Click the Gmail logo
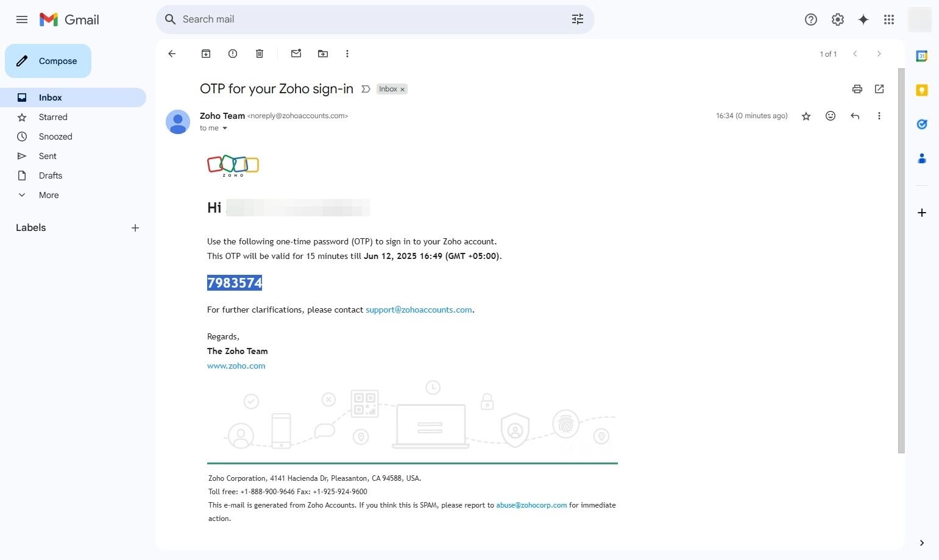Screen dimensions: 939x560 69,19
